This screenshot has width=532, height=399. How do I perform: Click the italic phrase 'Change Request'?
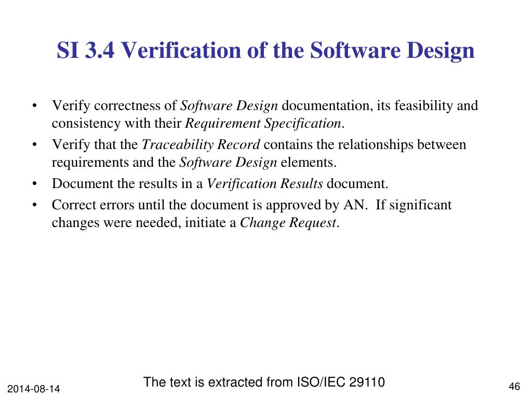click(x=288, y=222)
